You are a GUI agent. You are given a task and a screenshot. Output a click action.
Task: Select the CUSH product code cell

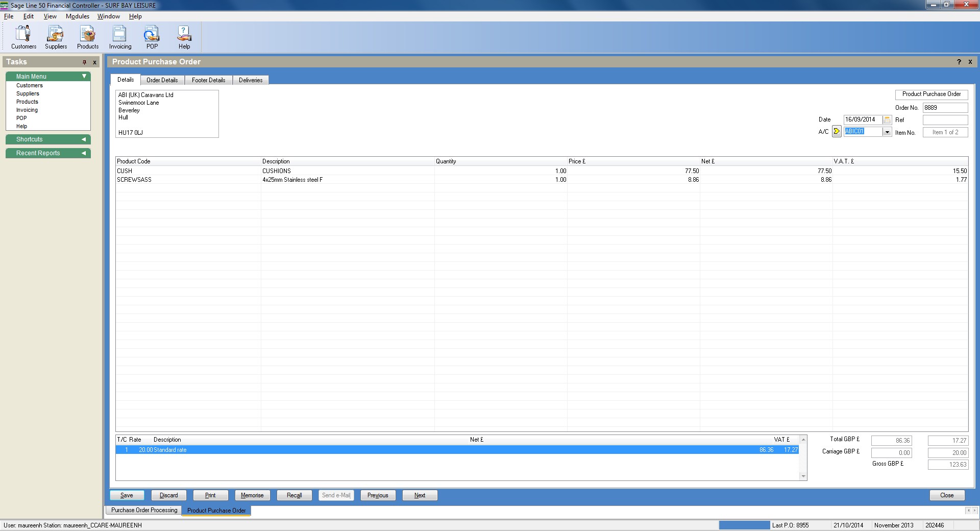pos(188,171)
